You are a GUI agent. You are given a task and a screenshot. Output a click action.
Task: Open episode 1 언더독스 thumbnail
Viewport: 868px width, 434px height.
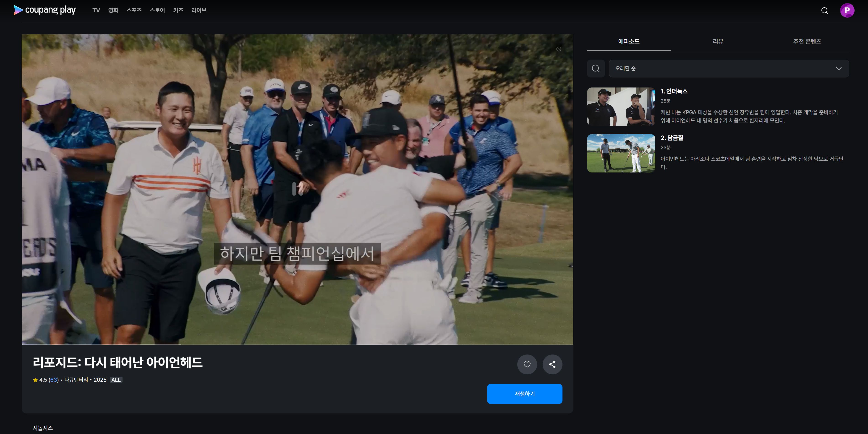pyautogui.click(x=621, y=107)
